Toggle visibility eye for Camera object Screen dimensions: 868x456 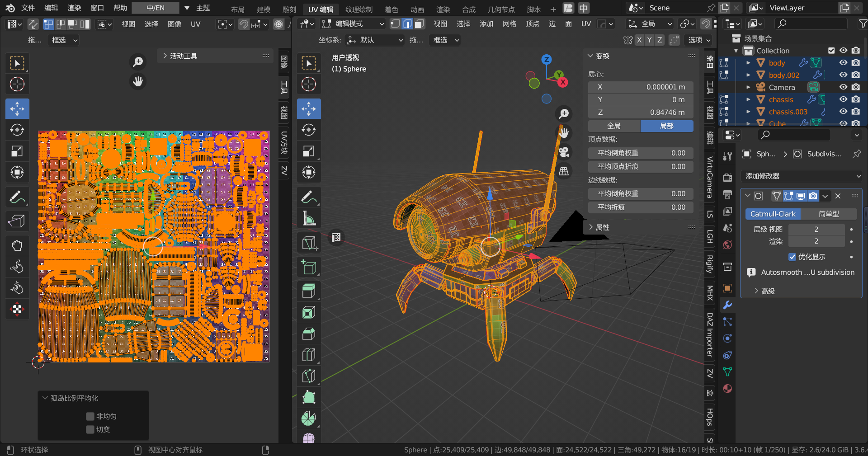pos(843,87)
